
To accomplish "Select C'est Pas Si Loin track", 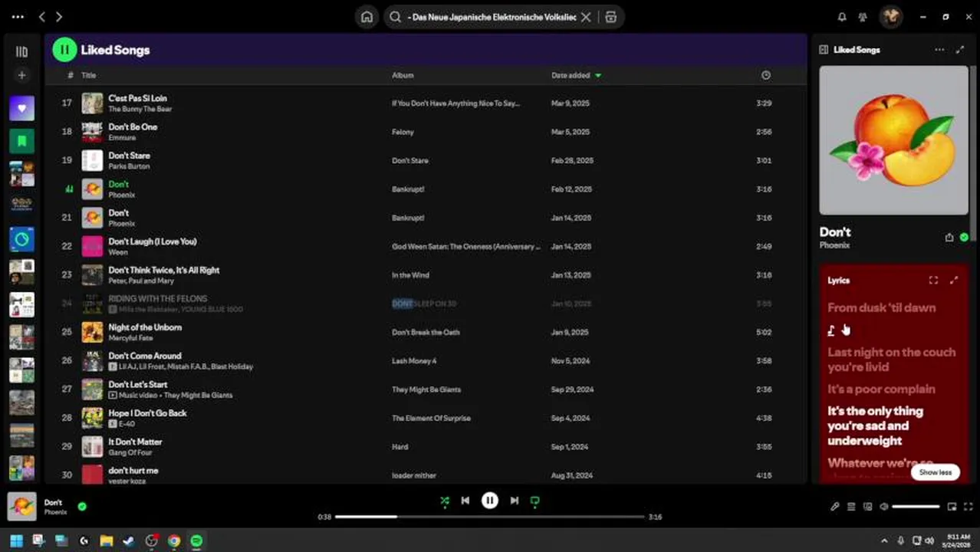I will tap(137, 98).
